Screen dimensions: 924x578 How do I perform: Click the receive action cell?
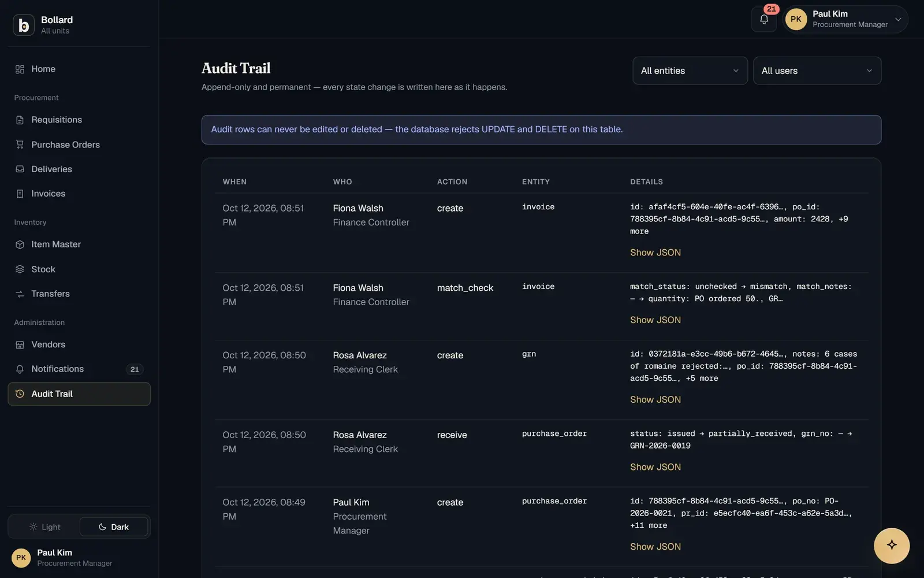452,435
